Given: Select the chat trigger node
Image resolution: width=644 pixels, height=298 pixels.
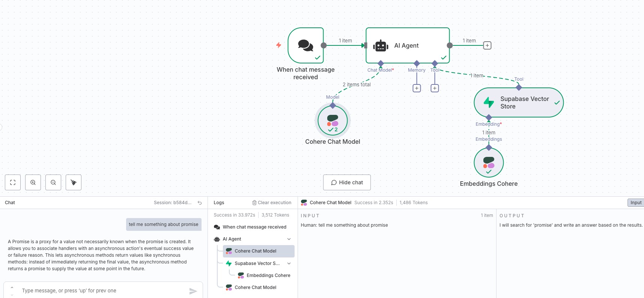Looking at the screenshot, I should point(305,45).
